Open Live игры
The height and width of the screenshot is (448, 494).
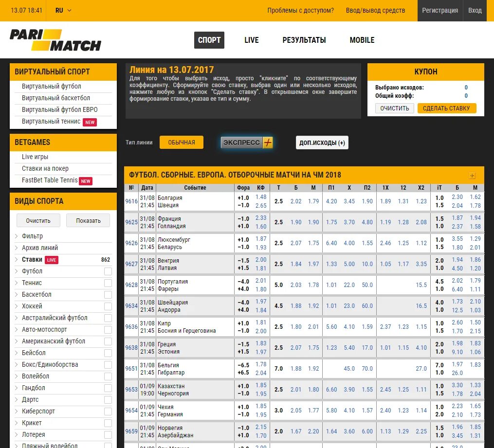tap(35, 157)
